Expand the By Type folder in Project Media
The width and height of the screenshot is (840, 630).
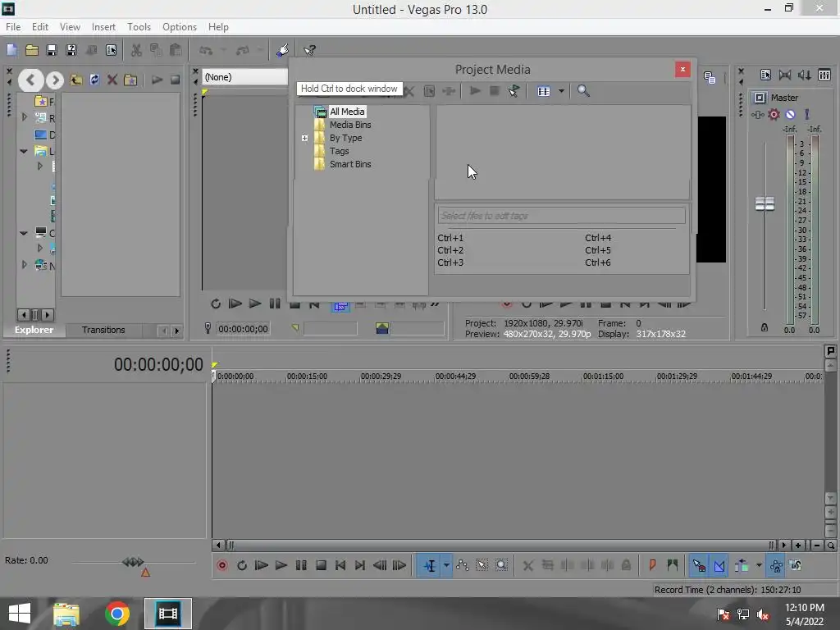(305, 138)
